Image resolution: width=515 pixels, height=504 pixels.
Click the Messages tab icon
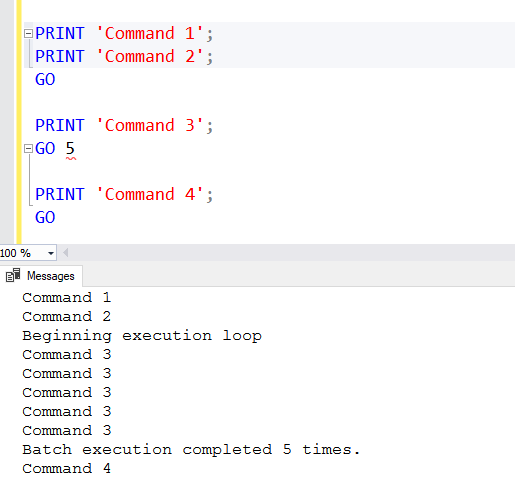click(13, 276)
